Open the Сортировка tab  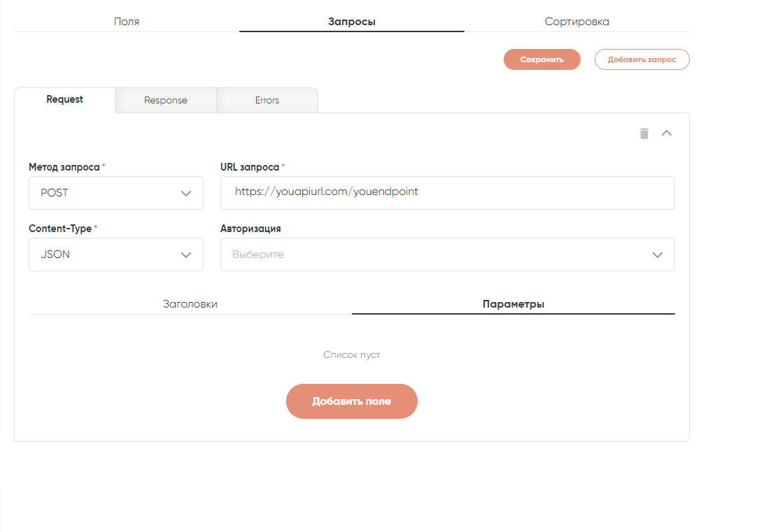(577, 22)
